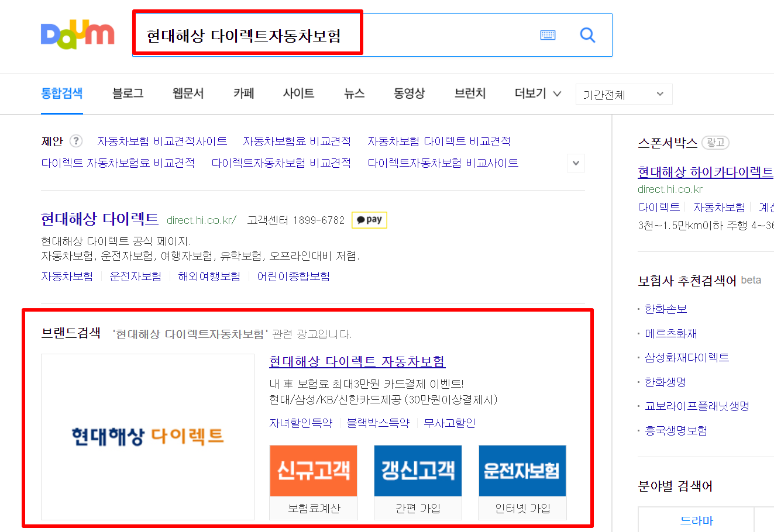Image resolution: width=774 pixels, height=532 pixels.
Task: Open 자동차보험료 비교견적 suggestion
Action: pos(297,141)
